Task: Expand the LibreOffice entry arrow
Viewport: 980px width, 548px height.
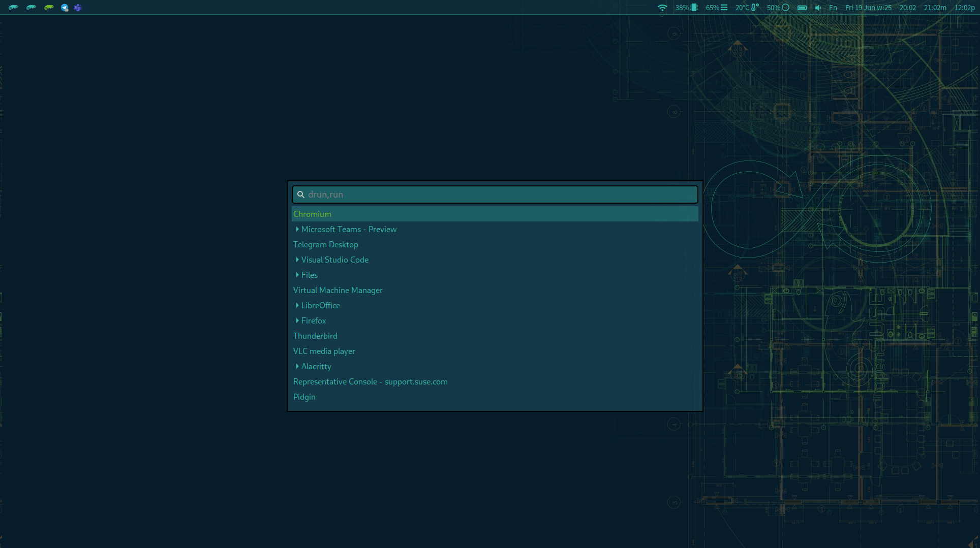Action: 297,306
